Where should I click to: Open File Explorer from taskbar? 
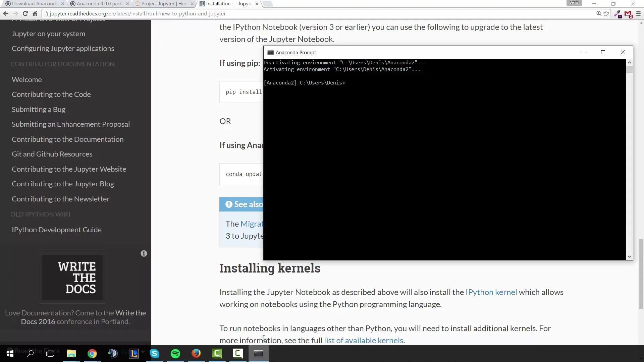tap(71, 353)
